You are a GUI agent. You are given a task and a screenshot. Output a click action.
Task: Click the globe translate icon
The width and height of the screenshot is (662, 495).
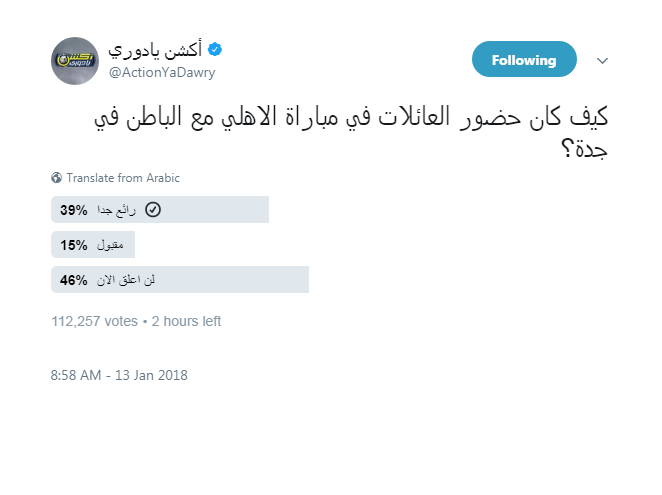[x=56, y=178]
